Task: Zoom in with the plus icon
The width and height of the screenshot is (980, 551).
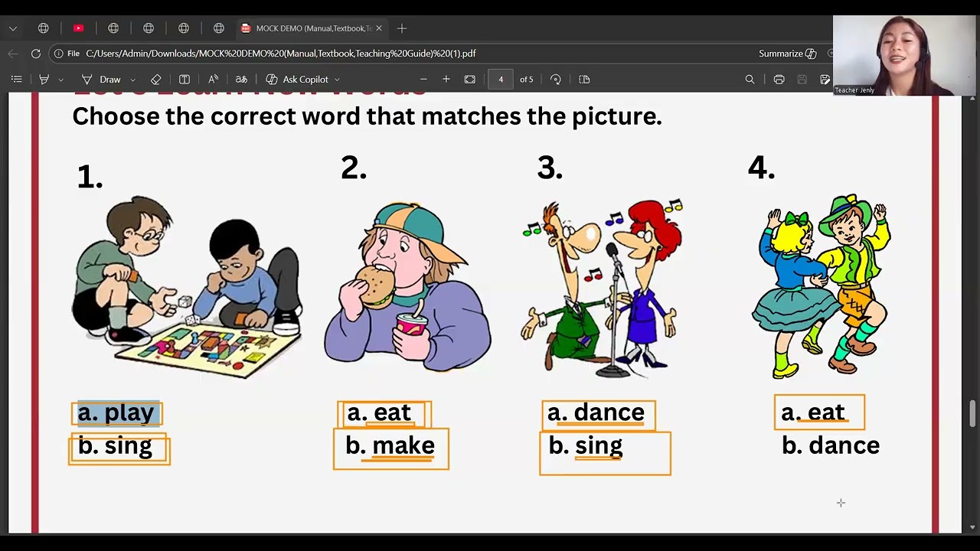Action: tap(446, 80)
